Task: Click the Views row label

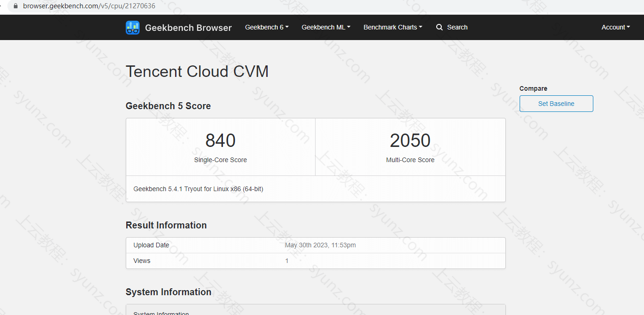Action: [x=142, y=261]
